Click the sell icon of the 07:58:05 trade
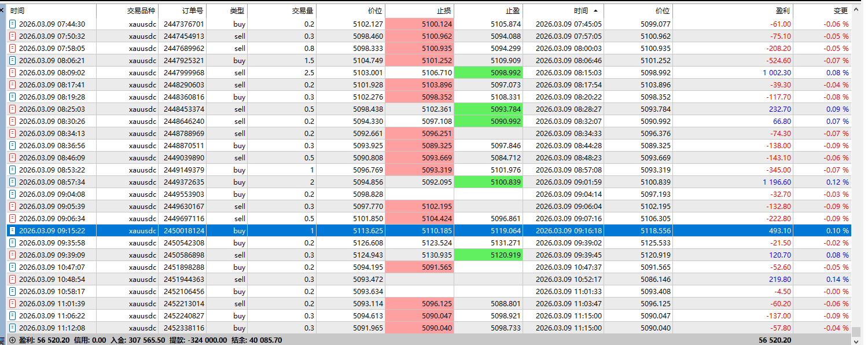Viewport: 868px width, 345px height. 13,48
